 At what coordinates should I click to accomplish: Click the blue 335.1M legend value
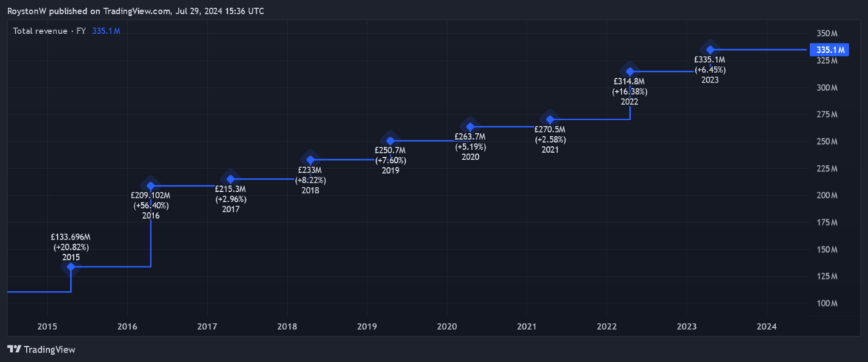pos(106,31)
